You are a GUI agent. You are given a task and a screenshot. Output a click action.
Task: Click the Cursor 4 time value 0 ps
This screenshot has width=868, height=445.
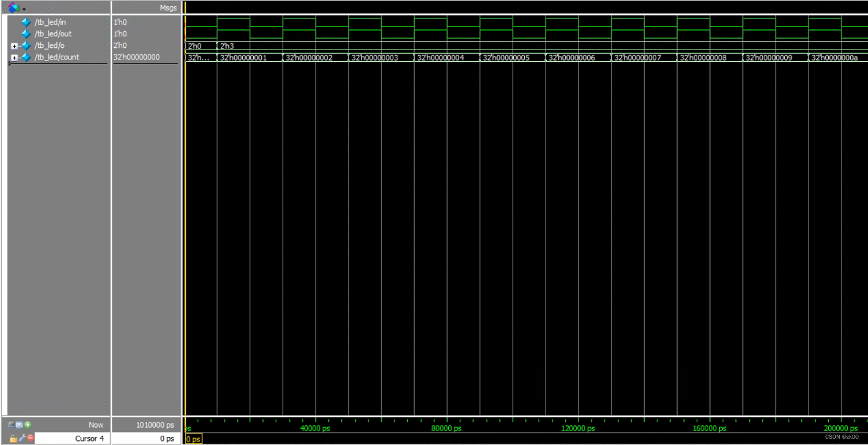pyautogui.click(x=167, y=439)
